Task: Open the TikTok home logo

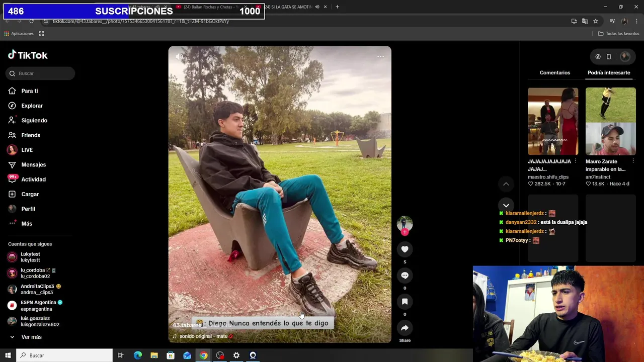Action: (x=28, y=55)
